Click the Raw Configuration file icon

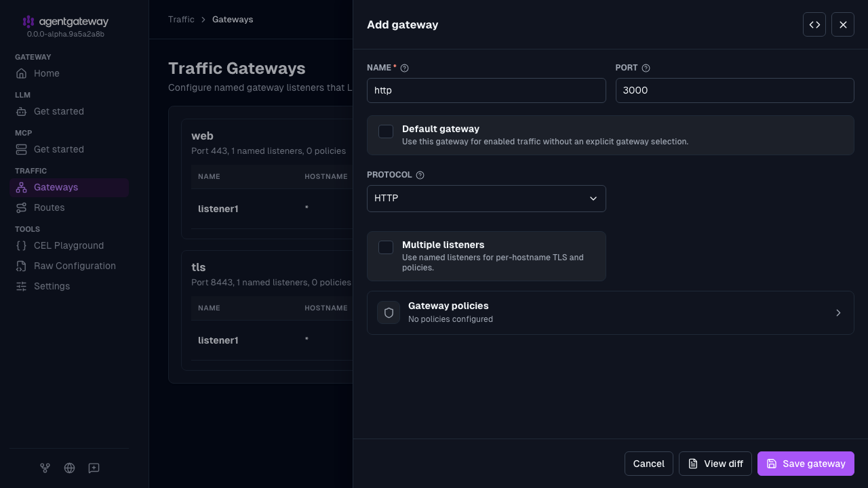pos(22,266)
